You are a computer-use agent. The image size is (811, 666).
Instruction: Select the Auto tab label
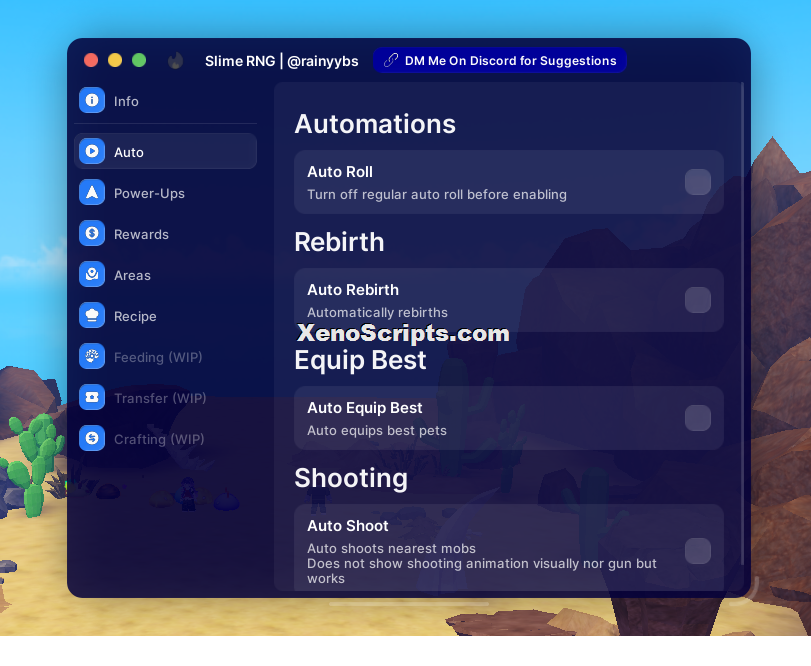(x=129, y=153)
